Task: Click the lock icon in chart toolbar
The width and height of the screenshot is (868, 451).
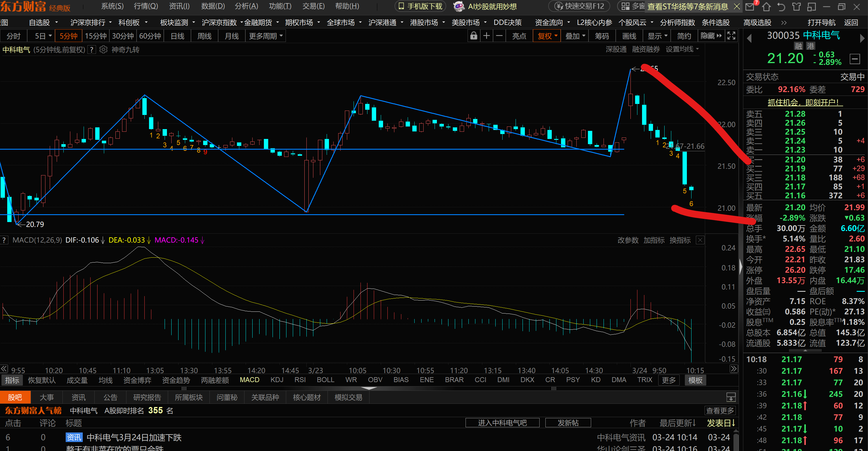Action: tap(473, 36)
